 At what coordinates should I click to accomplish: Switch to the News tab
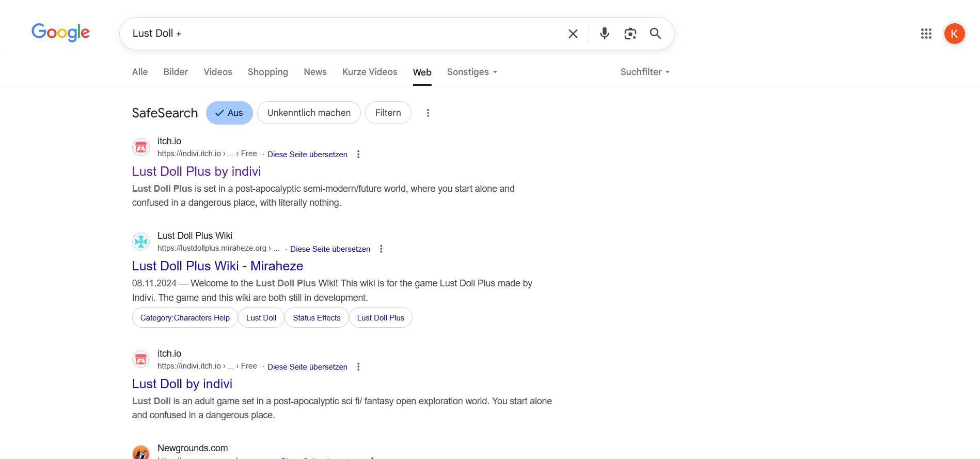pyautogui.click(x=315, y=72)
